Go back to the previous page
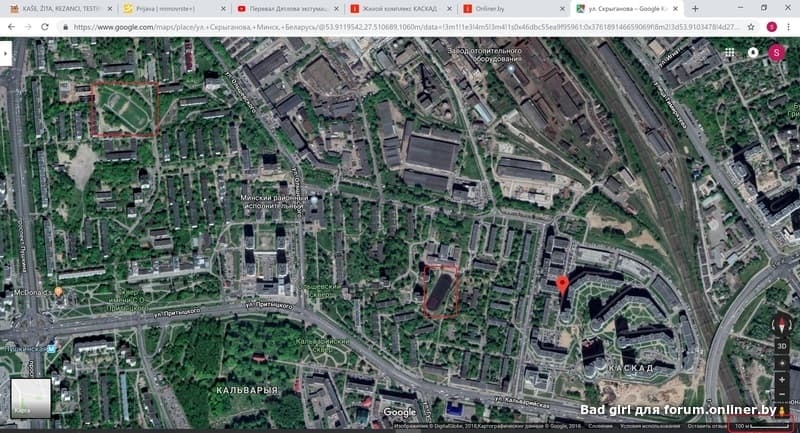Viewport: 800px width, 433px height. pyautogui.click(x=11, y=27)
